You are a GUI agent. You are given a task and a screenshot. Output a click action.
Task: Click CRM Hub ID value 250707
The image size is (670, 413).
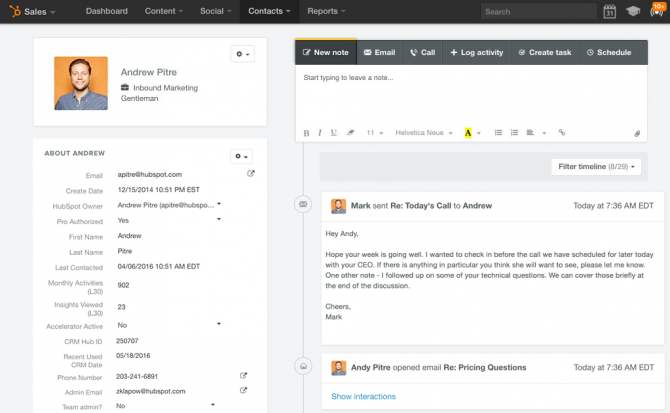pyautogui.click(x=127, y=341)
